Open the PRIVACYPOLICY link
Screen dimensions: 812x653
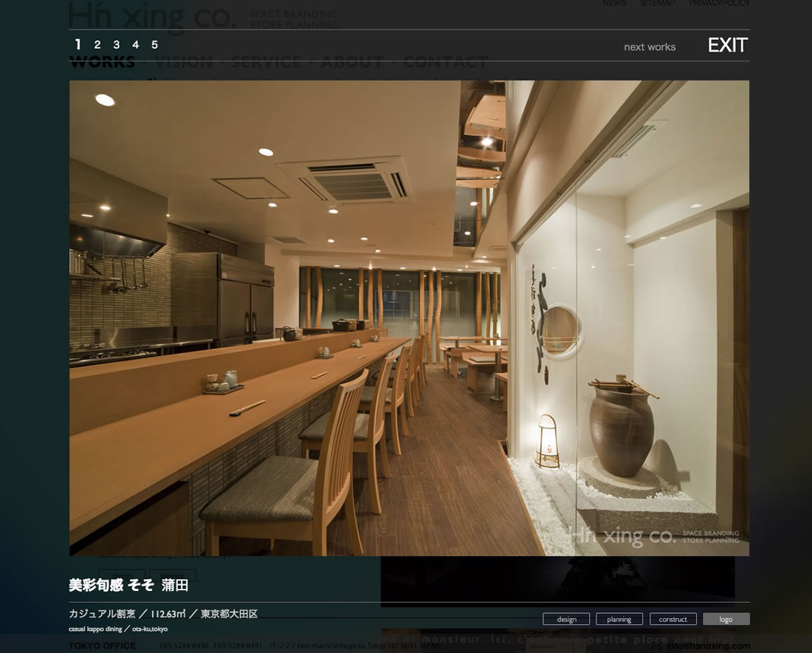(719, 4)
